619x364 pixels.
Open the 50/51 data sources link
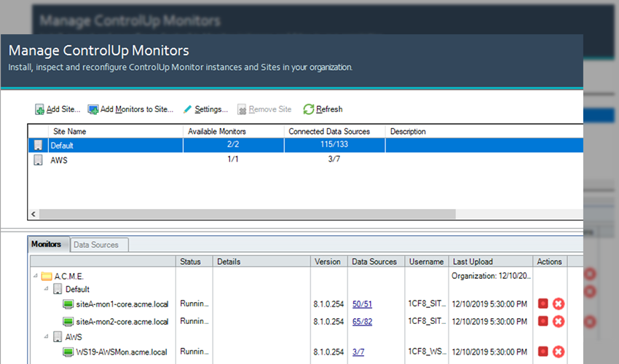[362, 304]
